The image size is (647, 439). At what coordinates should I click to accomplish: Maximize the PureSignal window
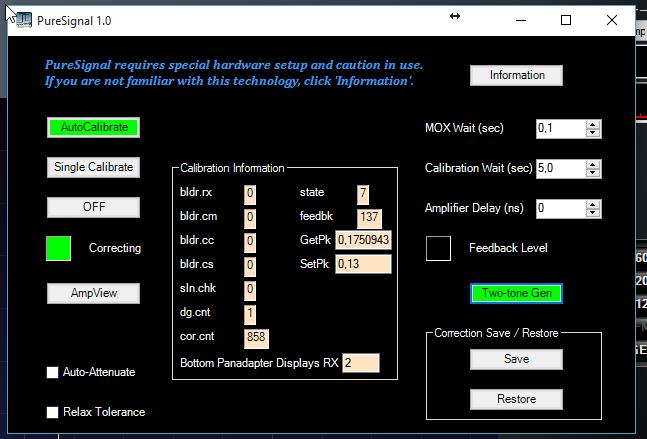(x=566, y=20)
